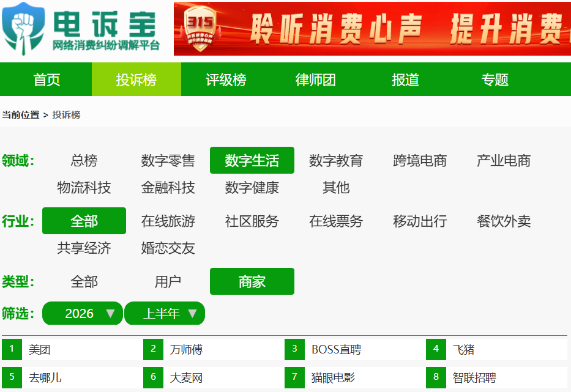Screen dimensions: 571x392
Task: Filter industry by 在线旅游
Action: [x=168, y=221]
